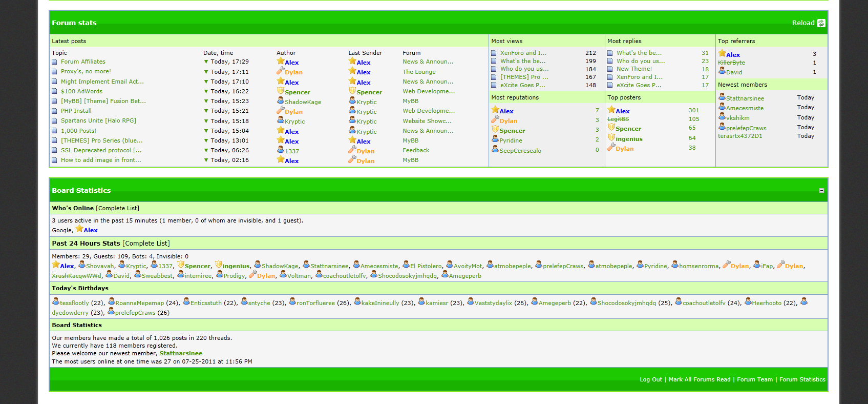
Task: Open Forum Statistics in the footer
Action: [x=802, y=379]
